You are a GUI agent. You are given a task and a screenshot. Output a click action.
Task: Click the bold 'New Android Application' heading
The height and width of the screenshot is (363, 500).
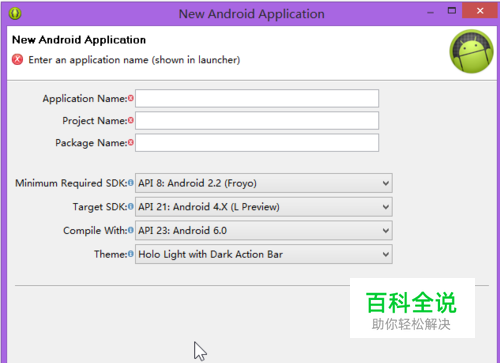(79, 40)
